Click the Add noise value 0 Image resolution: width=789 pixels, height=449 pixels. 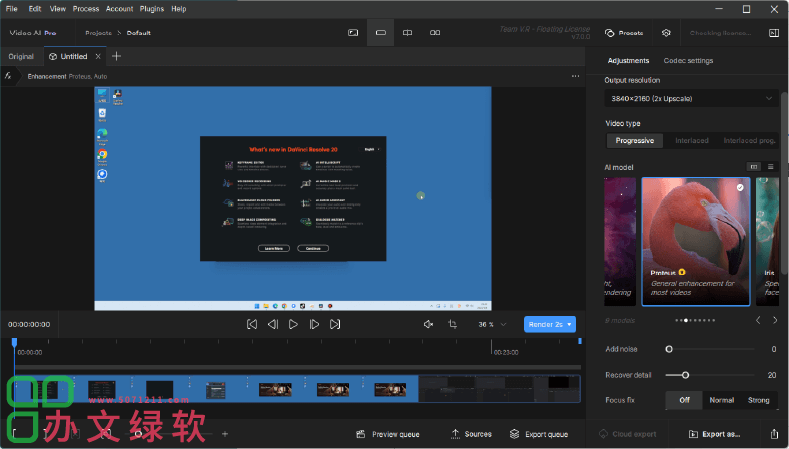click(774, 349)
